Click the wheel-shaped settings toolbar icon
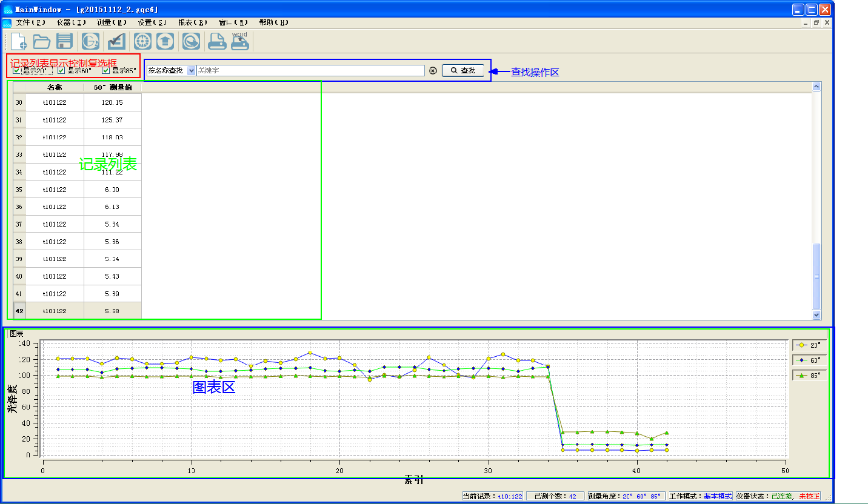The width and height of the screenshot is (868, 504). click(142, 41)
